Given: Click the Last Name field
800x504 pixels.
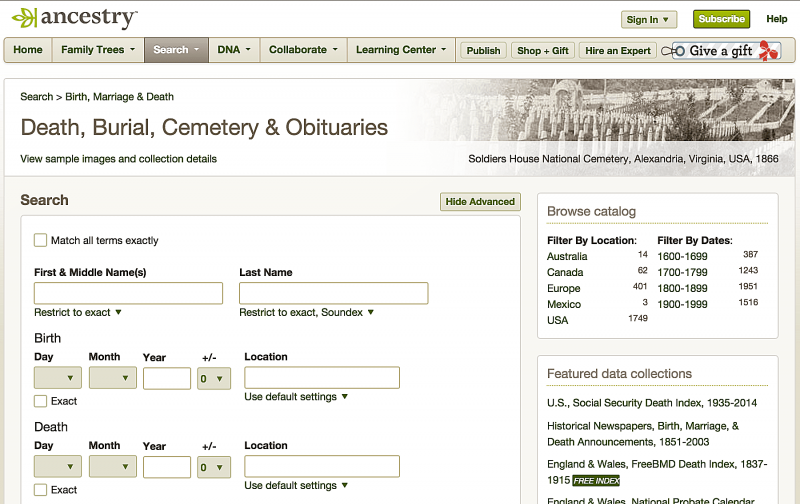Looking at the screenshot, I should point(334,293).
